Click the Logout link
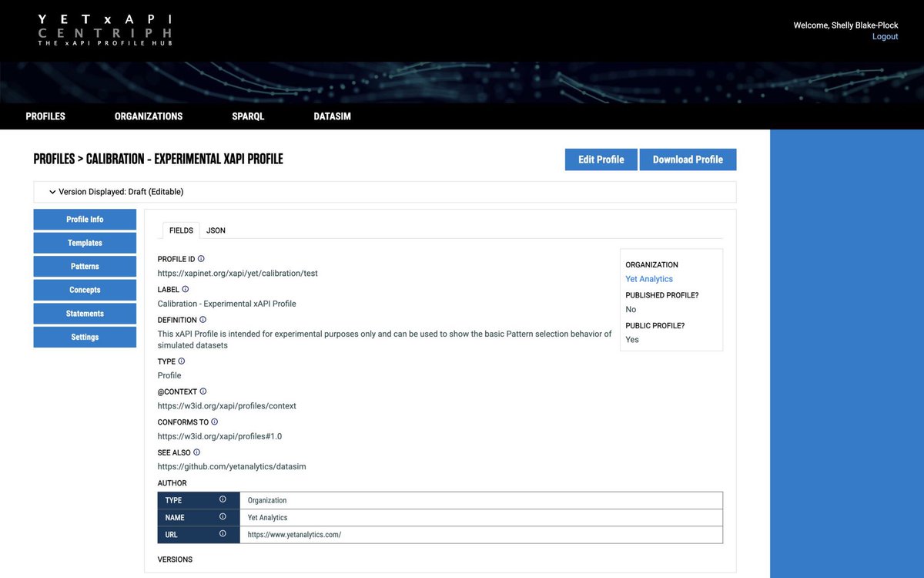 click(885, 36)
